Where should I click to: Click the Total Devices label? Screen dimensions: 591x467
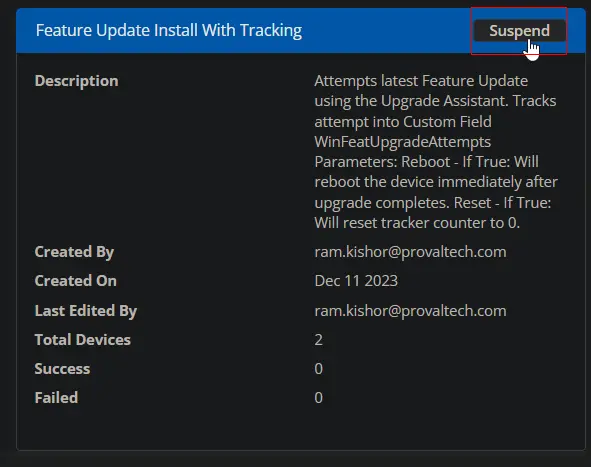click(83, 340)
